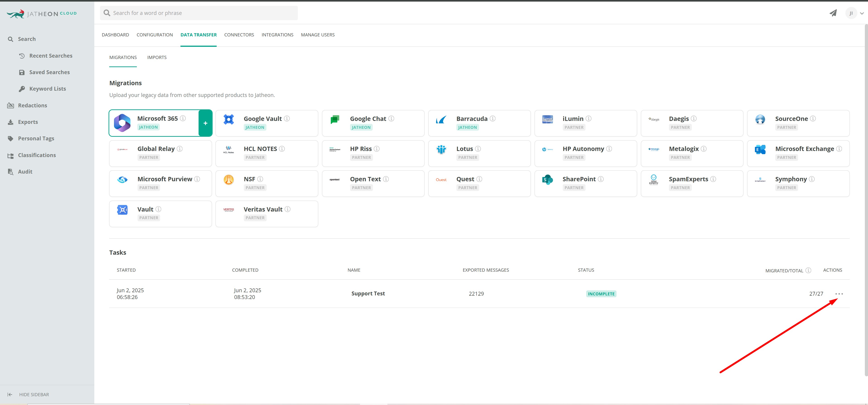Switch to the Connectors tab

[x=239, y=35]
